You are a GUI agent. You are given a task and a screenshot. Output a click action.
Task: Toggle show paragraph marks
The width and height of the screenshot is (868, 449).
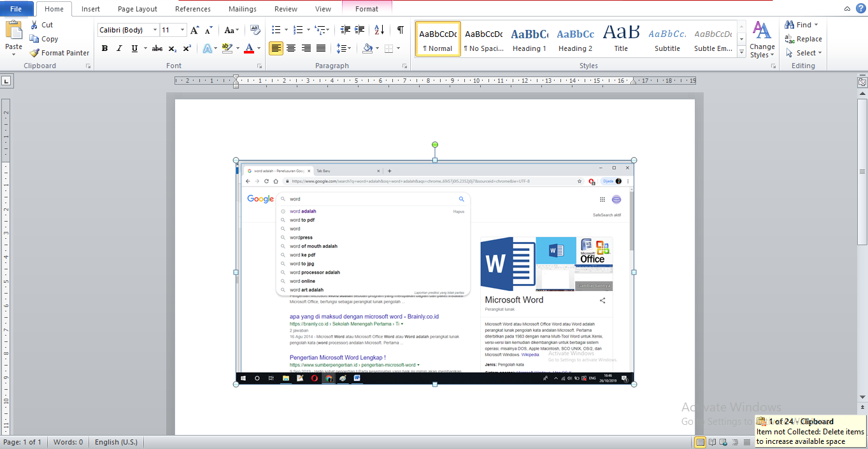(x=401, y=30)
